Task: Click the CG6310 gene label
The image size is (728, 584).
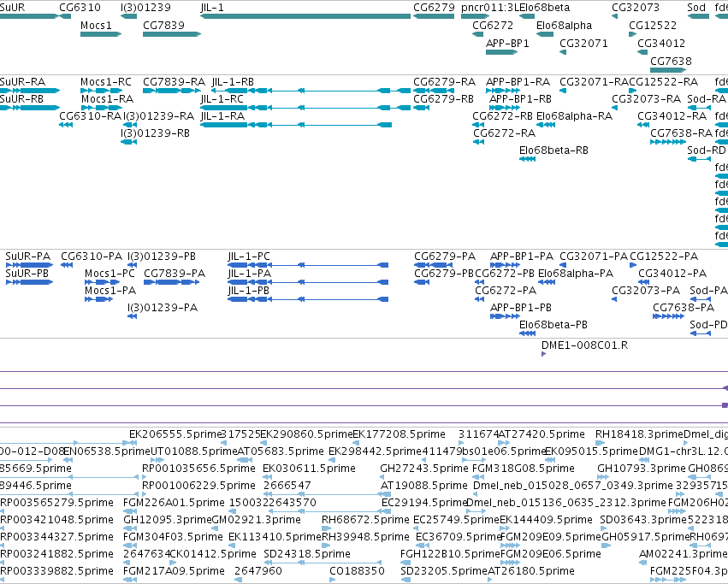Action: pos(80,8)
